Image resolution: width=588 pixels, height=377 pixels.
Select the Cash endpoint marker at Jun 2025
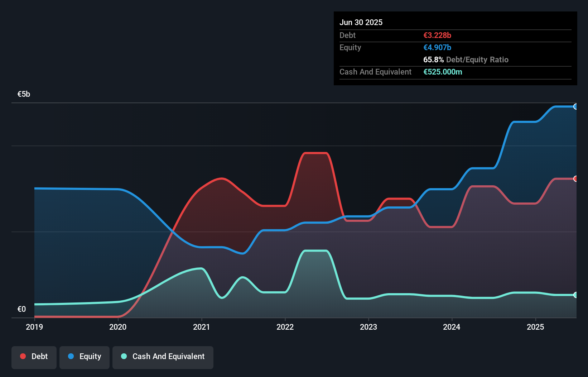click(x=575, y=295)
